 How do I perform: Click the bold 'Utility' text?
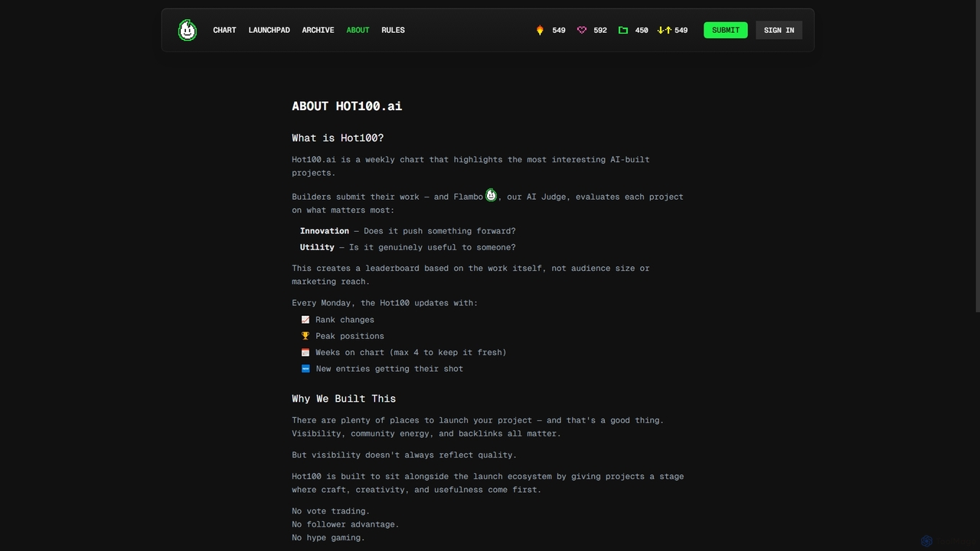tap(317, 247)
